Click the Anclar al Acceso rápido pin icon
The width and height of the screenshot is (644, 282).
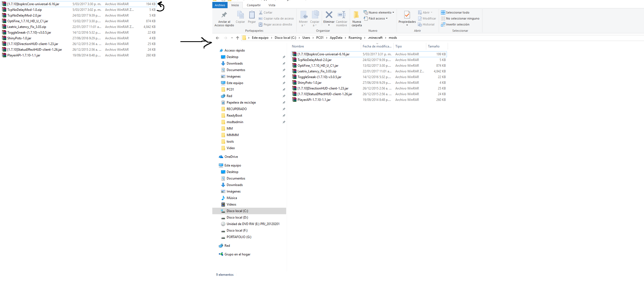[x=224, y=15]
